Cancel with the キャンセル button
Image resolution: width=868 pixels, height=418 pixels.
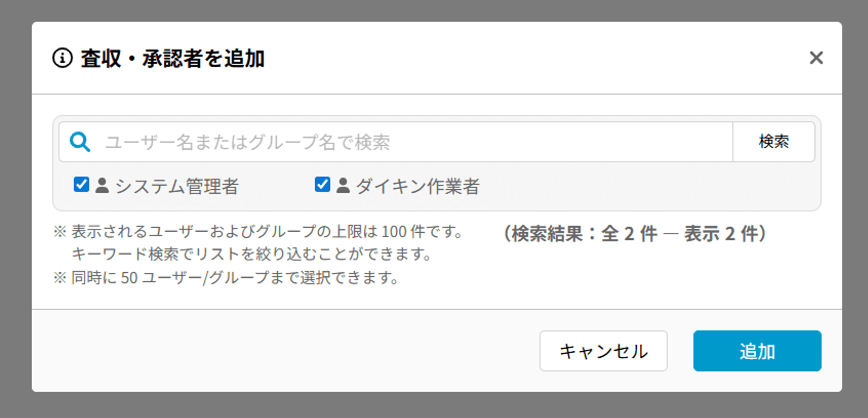603,351
